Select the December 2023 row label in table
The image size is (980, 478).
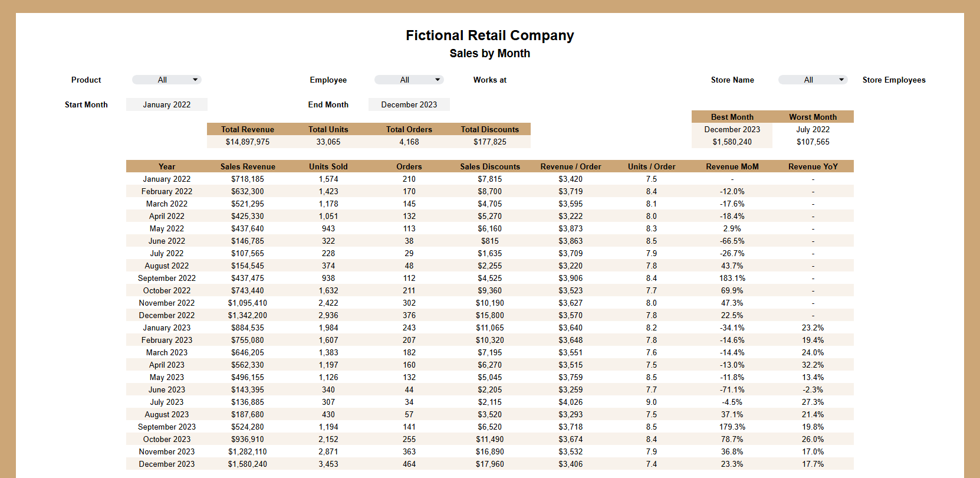pos(167,464)
